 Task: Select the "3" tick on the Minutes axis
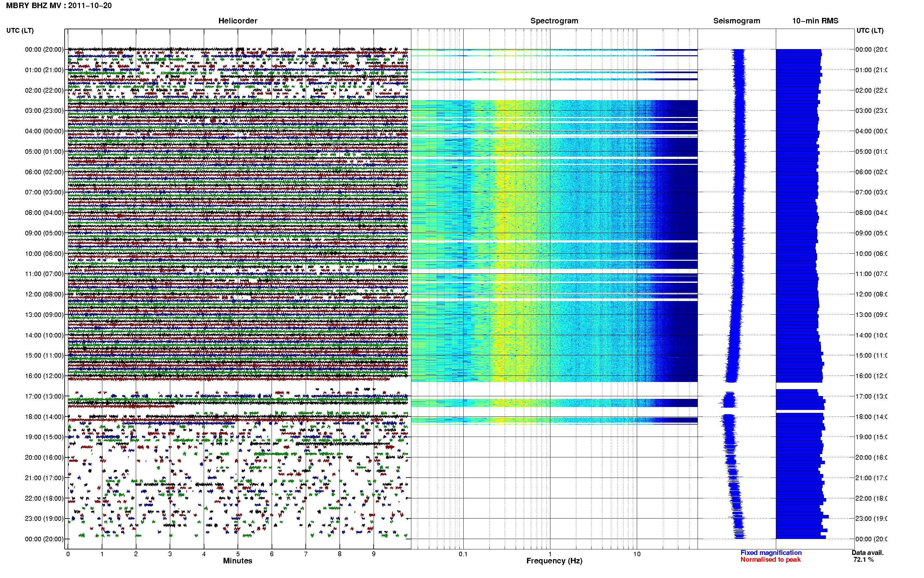(170, 554)
